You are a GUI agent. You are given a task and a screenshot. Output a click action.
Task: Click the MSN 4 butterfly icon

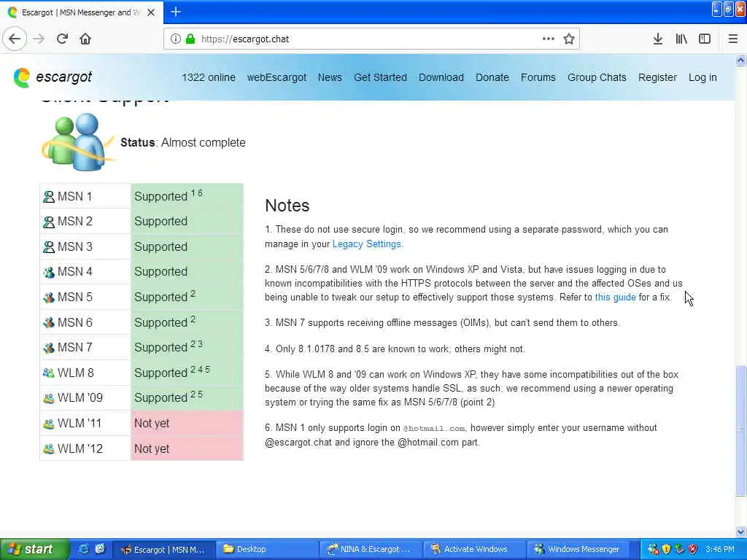49,272
